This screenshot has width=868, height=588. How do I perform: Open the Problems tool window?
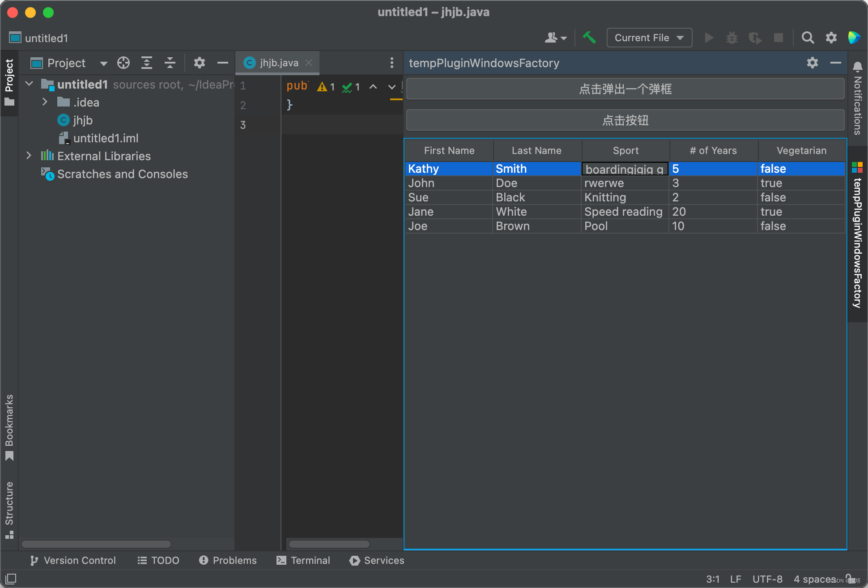tap(228, 560)
